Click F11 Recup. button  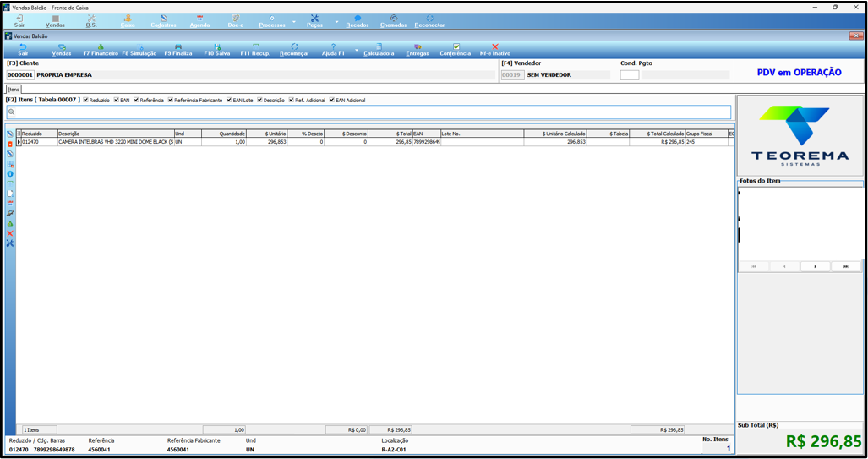pos(255,51)
